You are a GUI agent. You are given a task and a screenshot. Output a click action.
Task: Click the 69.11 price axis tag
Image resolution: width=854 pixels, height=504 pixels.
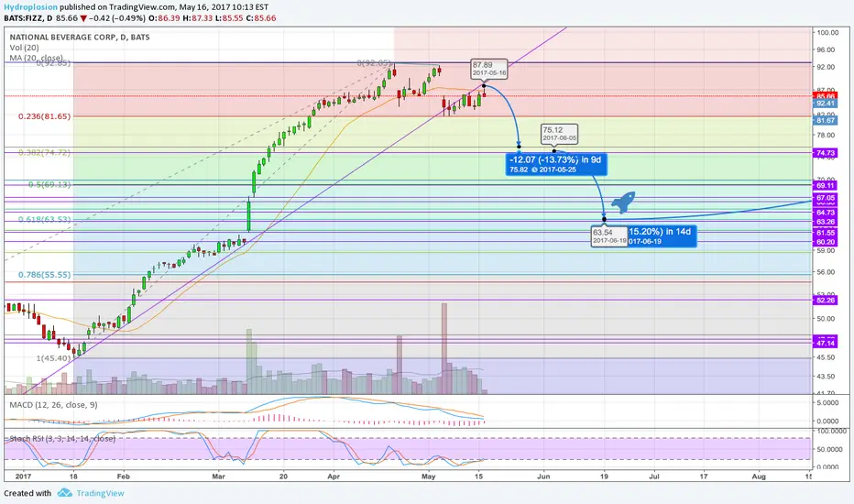[x=826, y=185]
